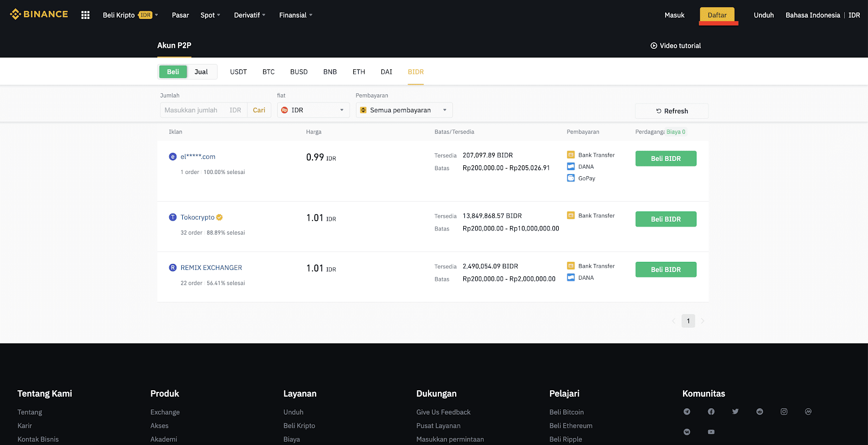Click the Akademi footer link

[164, 440]
